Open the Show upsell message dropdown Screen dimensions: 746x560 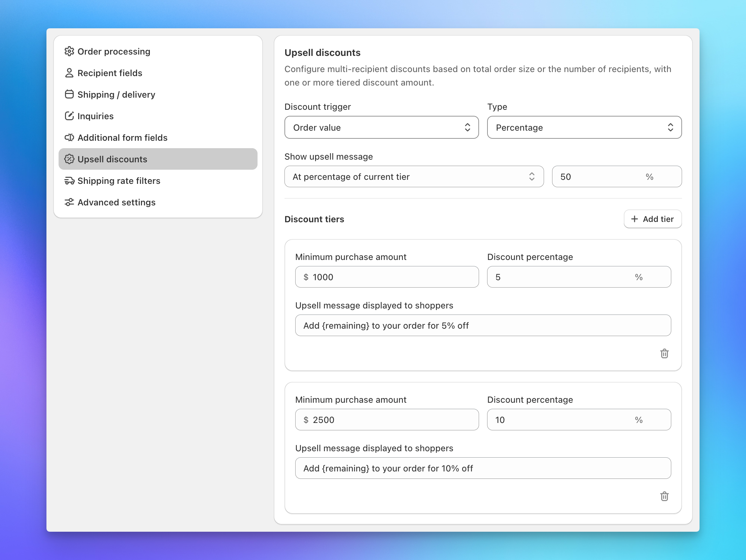(x=414, y=176)
